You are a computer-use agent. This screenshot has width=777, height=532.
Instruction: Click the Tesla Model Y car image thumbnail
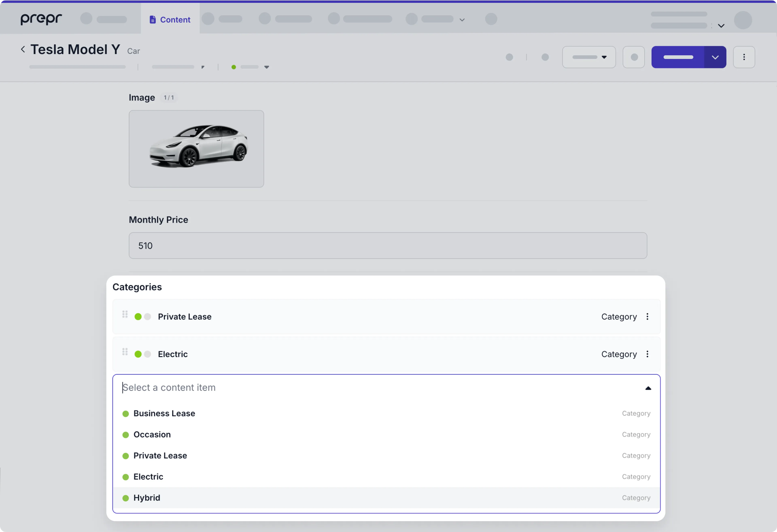coord(196,149)
